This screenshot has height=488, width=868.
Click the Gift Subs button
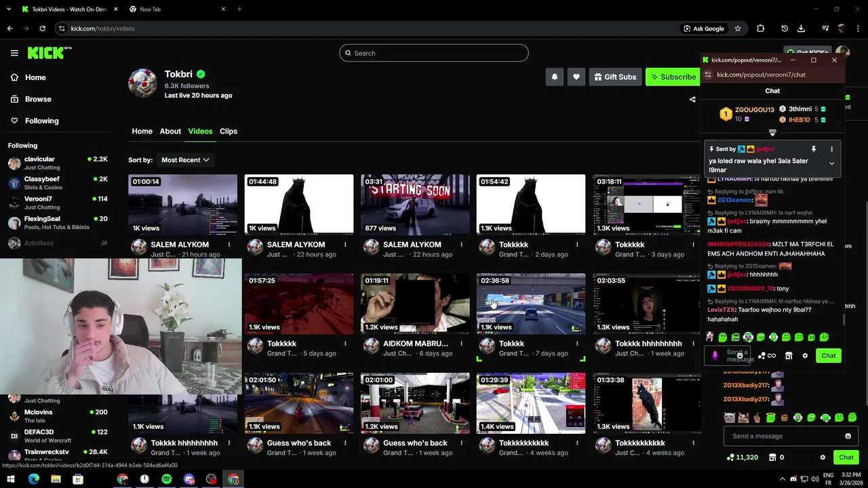tap(615, 77)
